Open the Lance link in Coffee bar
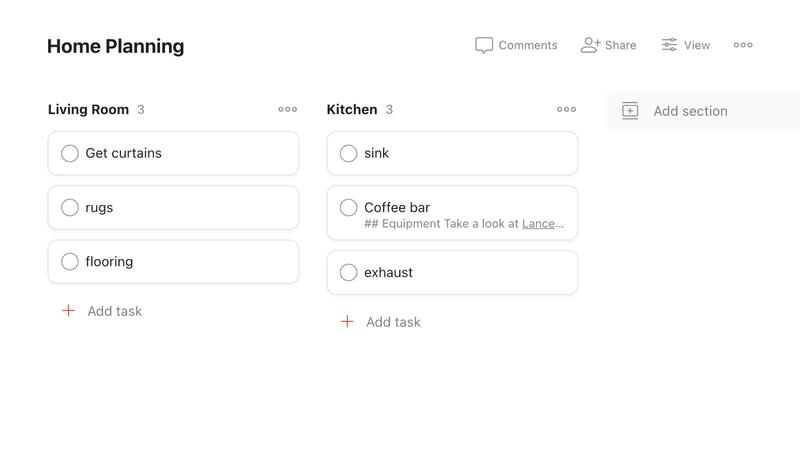800x450 pixels. coord(538,223)
